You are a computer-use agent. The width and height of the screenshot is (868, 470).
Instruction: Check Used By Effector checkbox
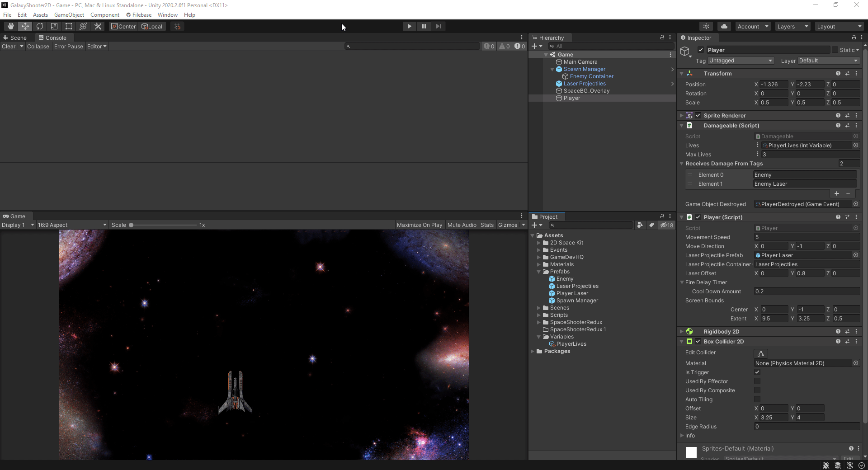coord(757,381)
